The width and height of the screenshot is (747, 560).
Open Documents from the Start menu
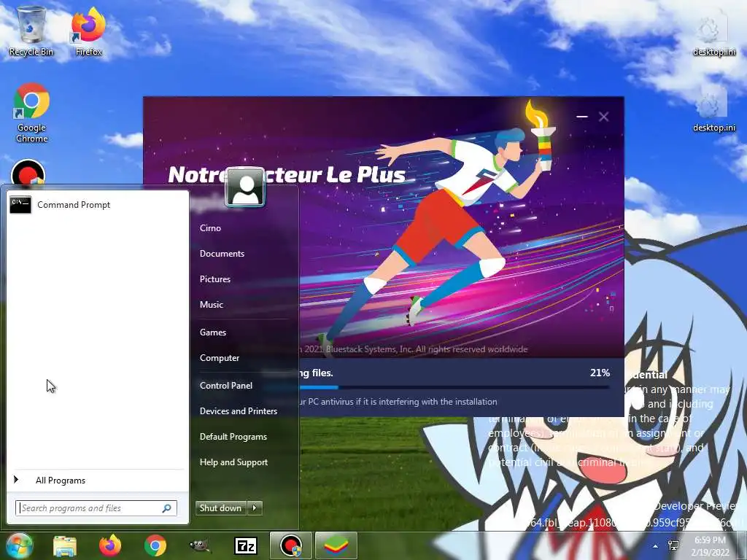coord(222,254)
